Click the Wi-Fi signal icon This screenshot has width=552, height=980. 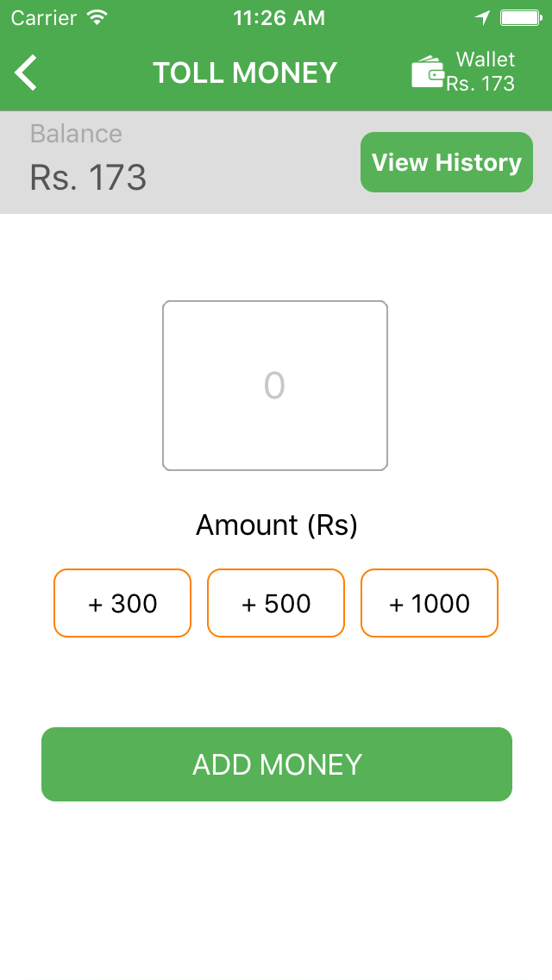tap(97, 17)
